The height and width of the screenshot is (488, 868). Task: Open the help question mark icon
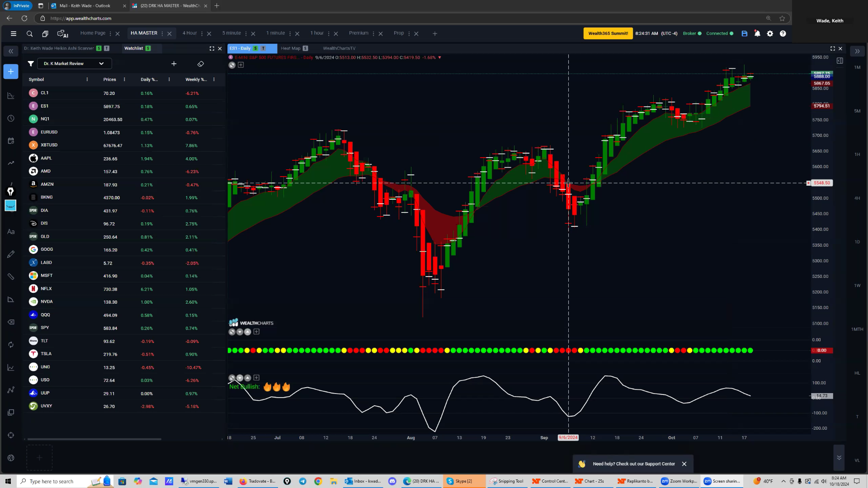point(783,33)
